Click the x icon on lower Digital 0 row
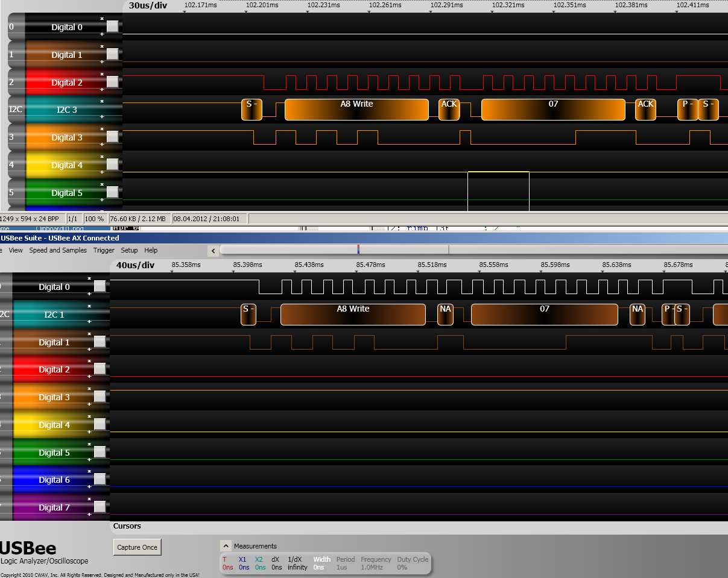Viewport: 728px width, 578px height. tap(89, 278)
